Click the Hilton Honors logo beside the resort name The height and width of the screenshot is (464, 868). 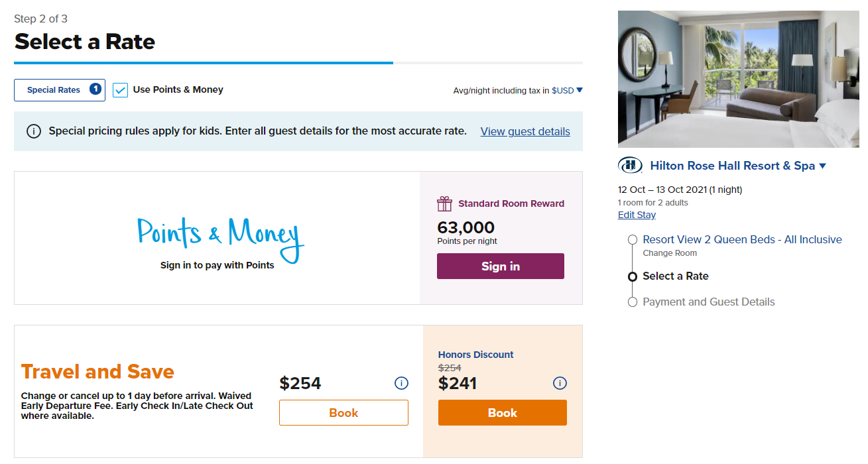(630, 166)
